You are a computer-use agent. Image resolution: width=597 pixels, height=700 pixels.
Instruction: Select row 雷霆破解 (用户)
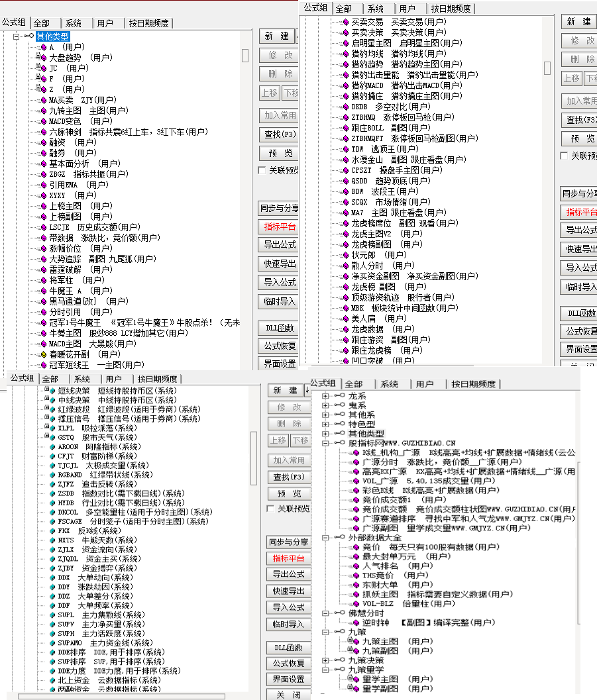pyautogui.click(x=81, y=270)
